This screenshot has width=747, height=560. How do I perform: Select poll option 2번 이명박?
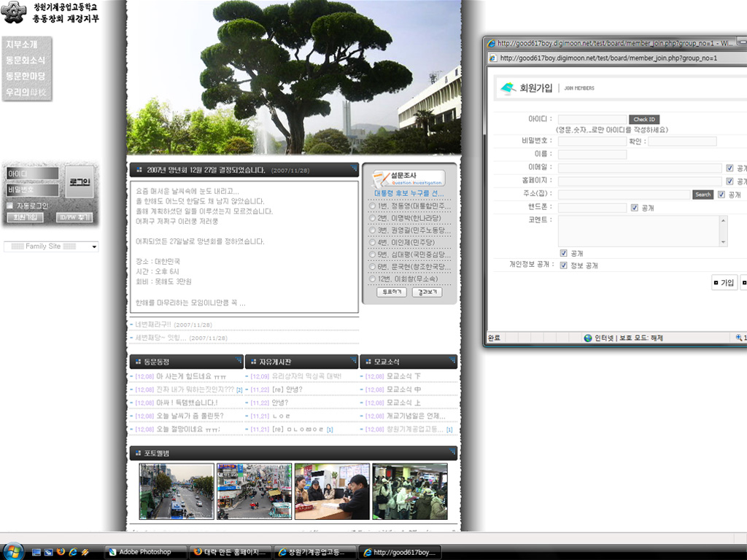click(x=373, y=218)
